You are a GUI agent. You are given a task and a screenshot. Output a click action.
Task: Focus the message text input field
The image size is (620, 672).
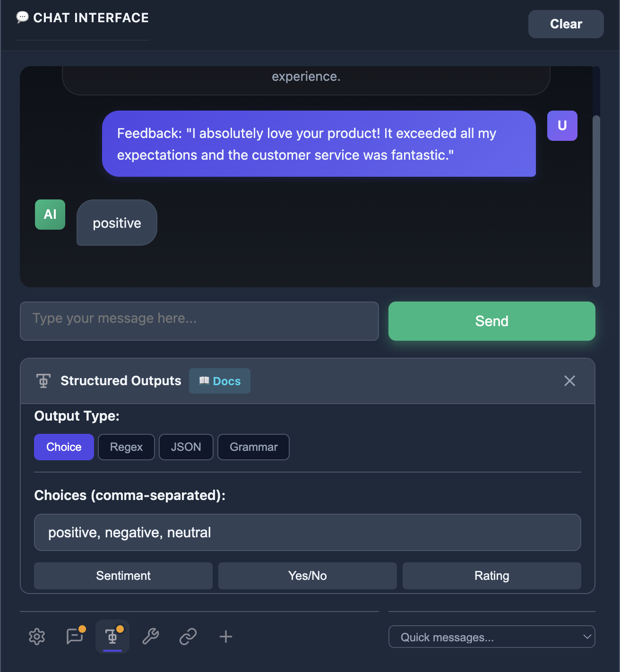[x=199, y=321]
